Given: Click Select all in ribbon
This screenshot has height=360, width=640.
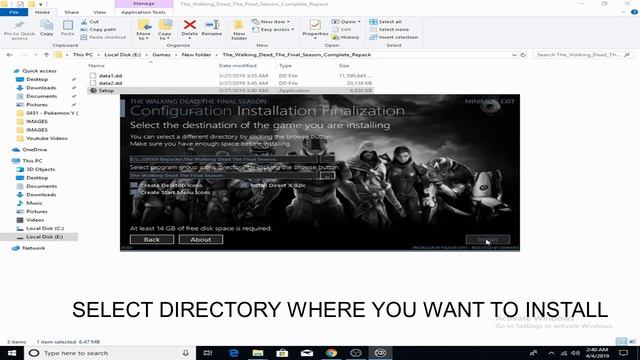Looking at the screenshot, I should click(386, 22).
